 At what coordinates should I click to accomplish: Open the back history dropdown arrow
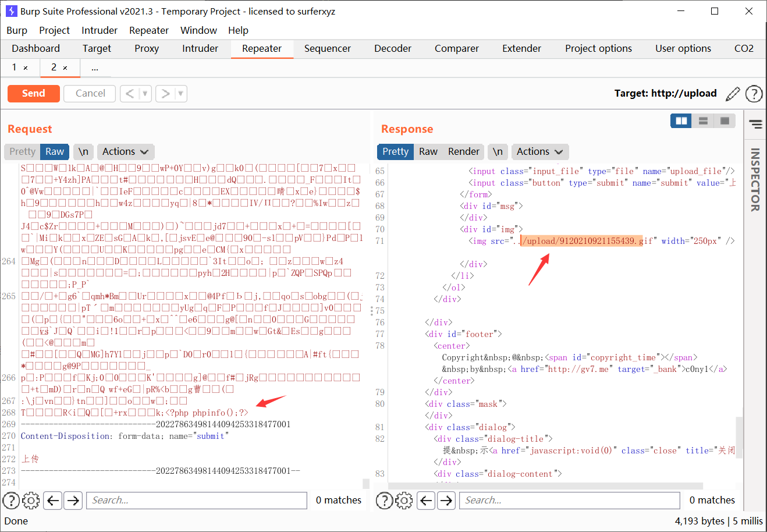coord(145,93)
